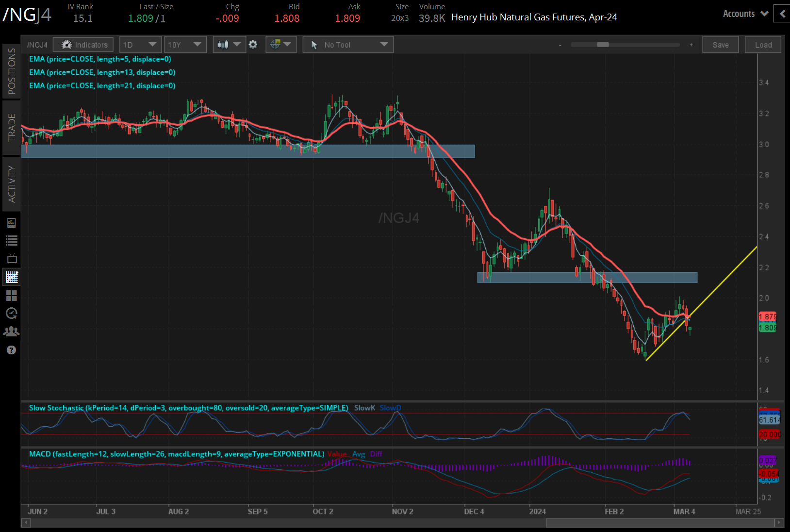Click the chart zoom slider handle

[x=603, y=45]
